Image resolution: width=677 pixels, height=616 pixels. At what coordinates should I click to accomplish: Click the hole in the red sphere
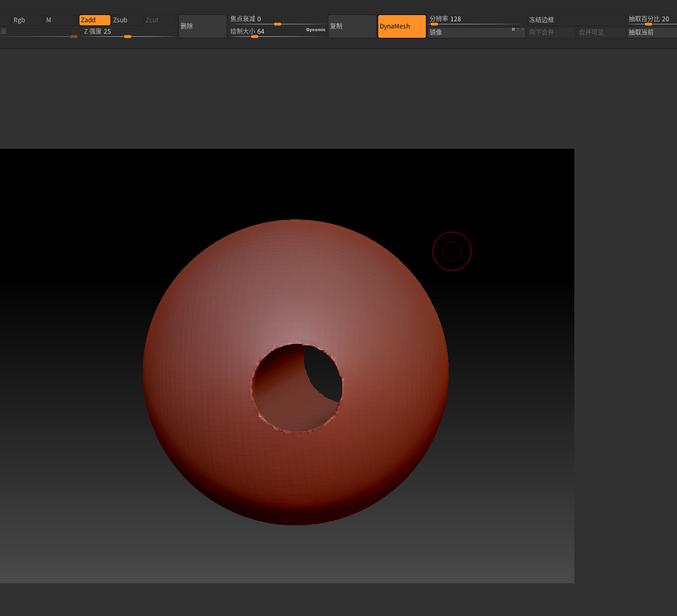tap(296, 388)
